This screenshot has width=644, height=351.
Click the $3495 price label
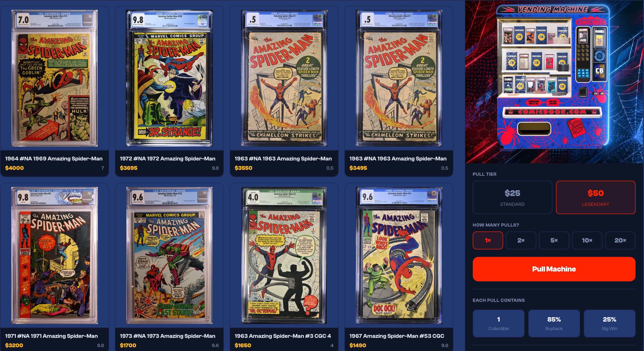pos(358,168)
